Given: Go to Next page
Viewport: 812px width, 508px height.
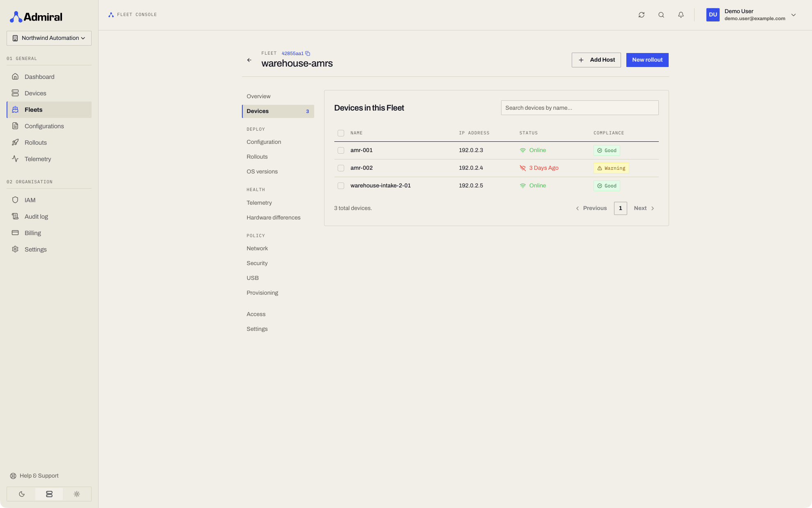Looking at the screenshot, I should pos(644,208).
